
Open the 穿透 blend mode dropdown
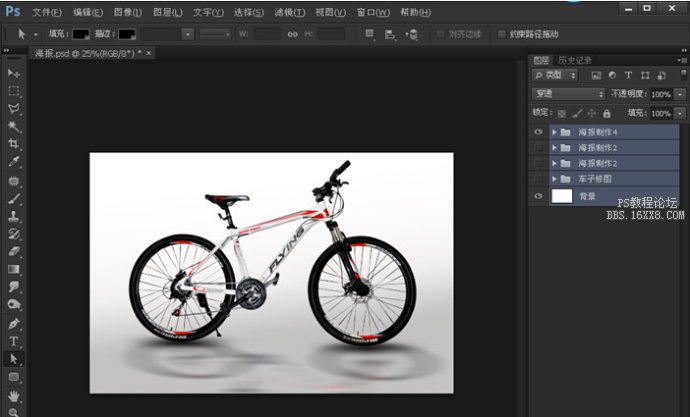569,94
